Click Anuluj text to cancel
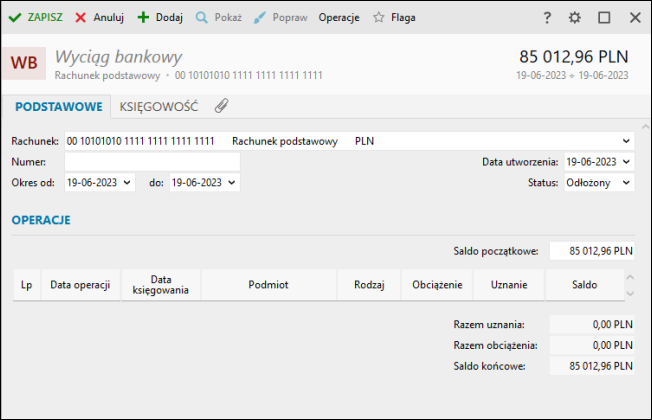Image resolution: width=652 pixels, height=420 pixels. pyautogui.click(x=109, y=17)
